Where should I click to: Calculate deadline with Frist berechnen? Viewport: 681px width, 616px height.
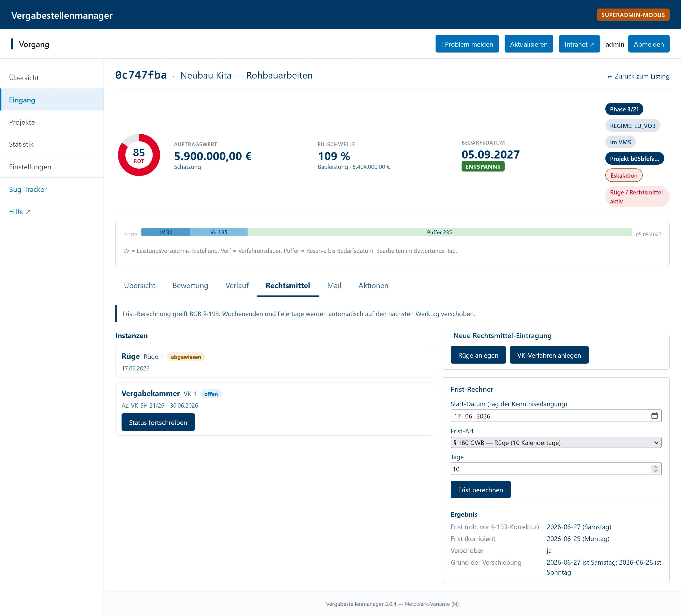tap(480, 490)
